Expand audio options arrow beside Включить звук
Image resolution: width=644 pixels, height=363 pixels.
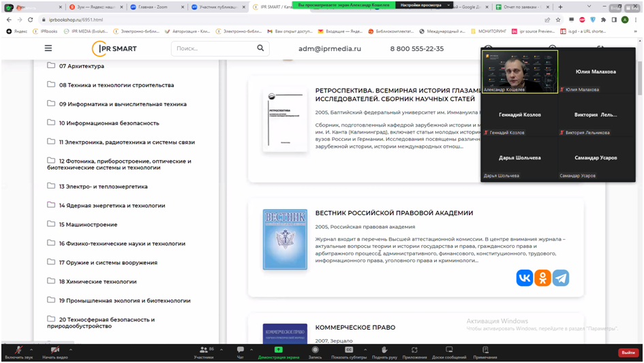point(31,349)
